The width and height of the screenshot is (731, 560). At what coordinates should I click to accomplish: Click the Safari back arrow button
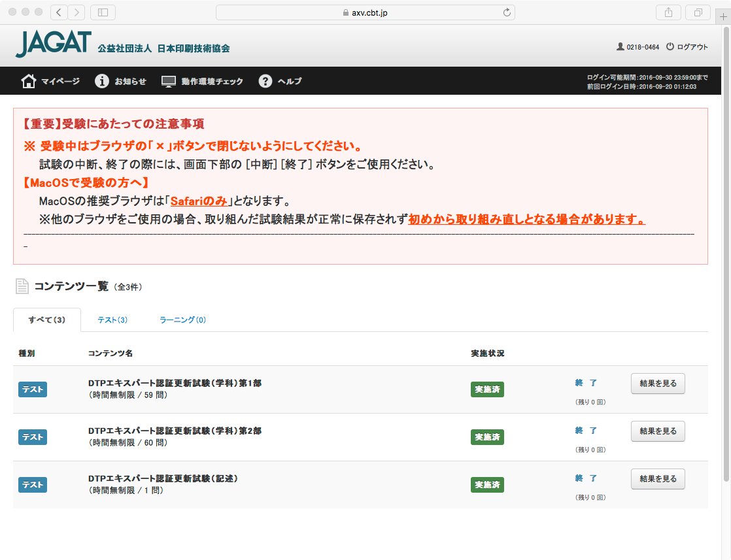pos(59,12)
